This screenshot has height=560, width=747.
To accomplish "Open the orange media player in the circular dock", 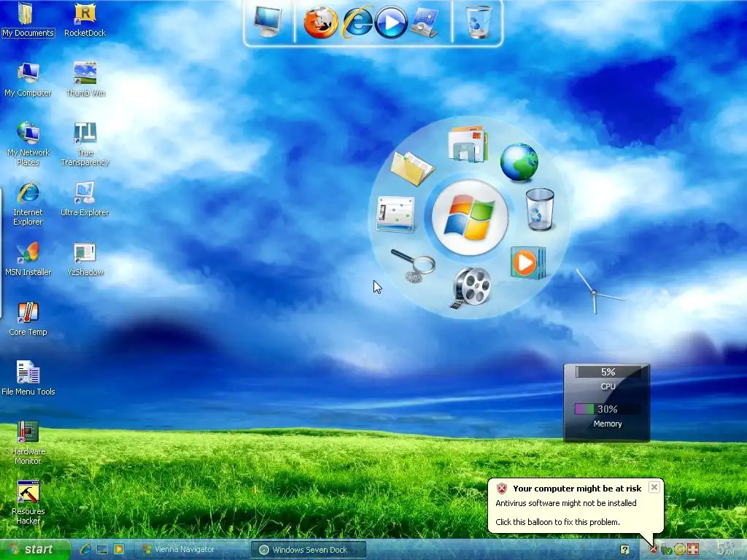I will pyautogui.click(x=528, y=262).
